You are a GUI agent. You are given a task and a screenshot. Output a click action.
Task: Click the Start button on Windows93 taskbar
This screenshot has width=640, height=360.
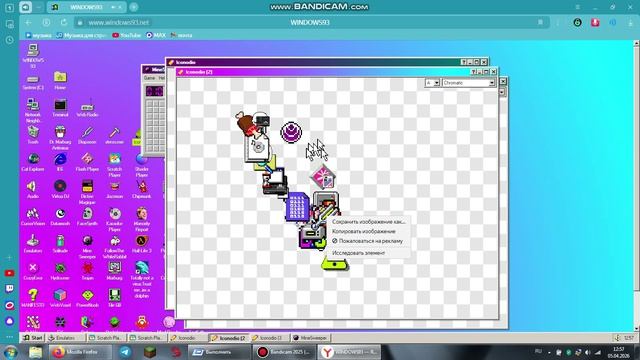(x=33, y=338)
